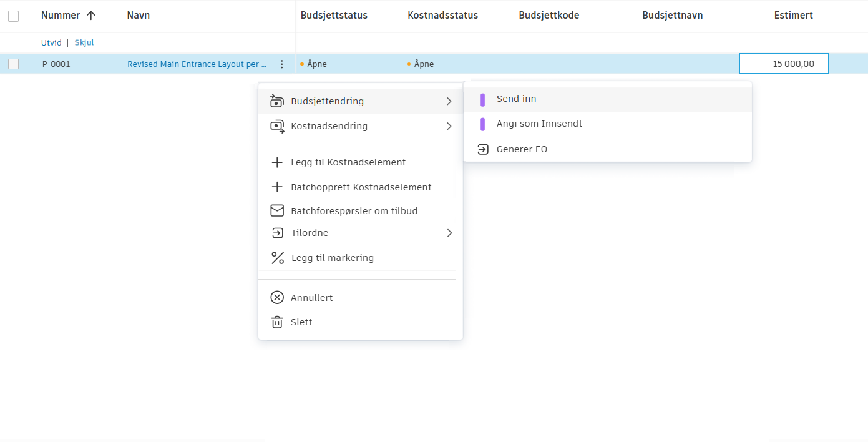This screenshot has height=442, width=868.
Task: Check the checkbox on row P-0001
Action: [13, 63]
